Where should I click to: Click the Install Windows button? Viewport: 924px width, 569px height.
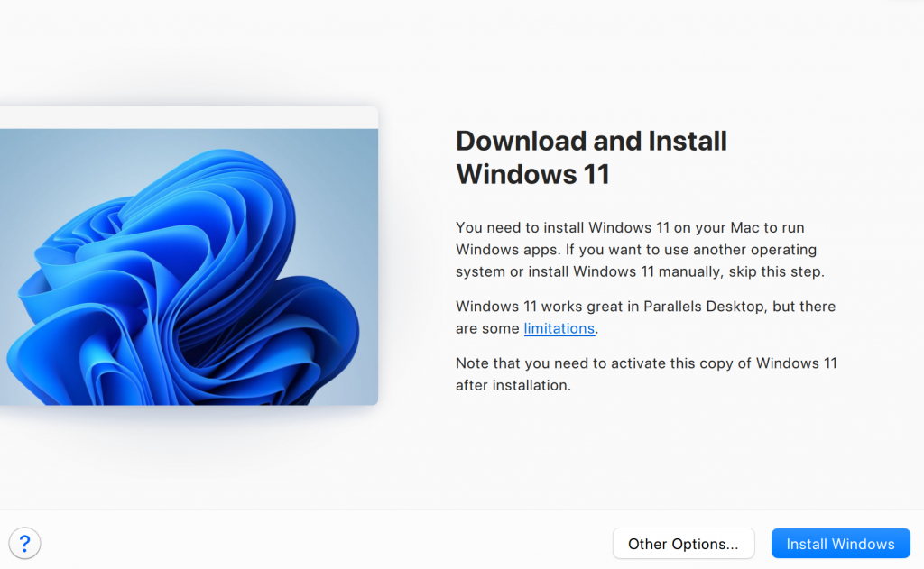click(840, 544)
